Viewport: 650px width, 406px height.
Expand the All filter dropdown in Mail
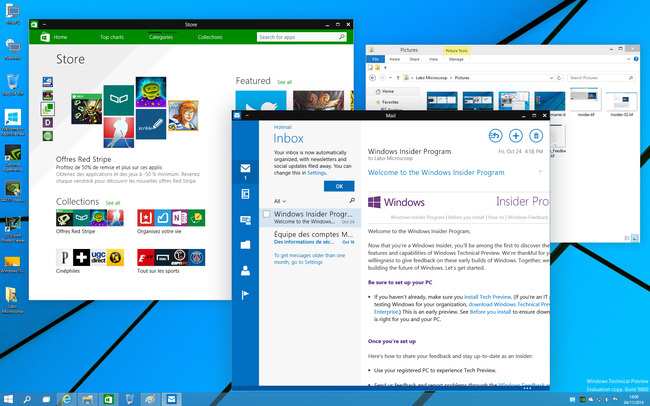coord(280,201)
